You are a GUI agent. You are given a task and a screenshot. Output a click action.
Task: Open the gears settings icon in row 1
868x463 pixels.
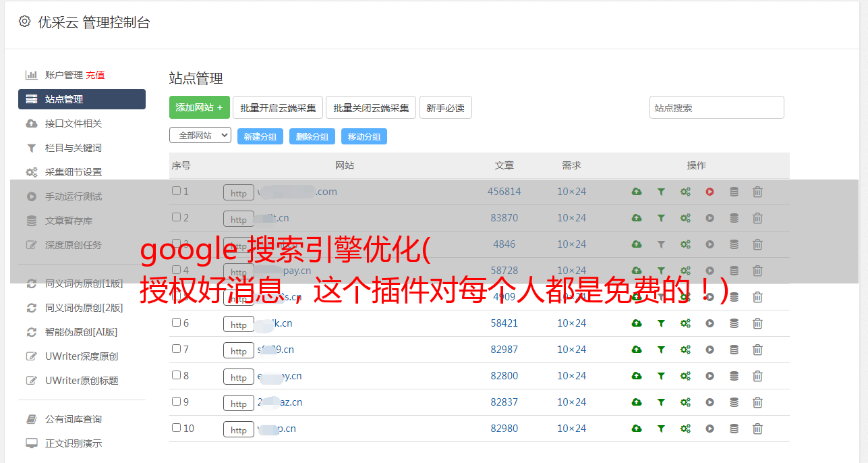(685, 192)
